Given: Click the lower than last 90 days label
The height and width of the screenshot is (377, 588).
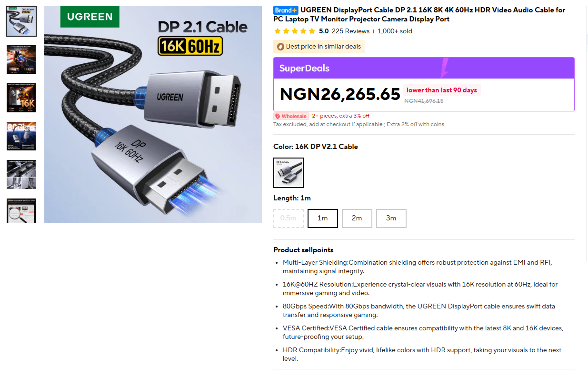Looking at the screenshot, I should point(442,90).
